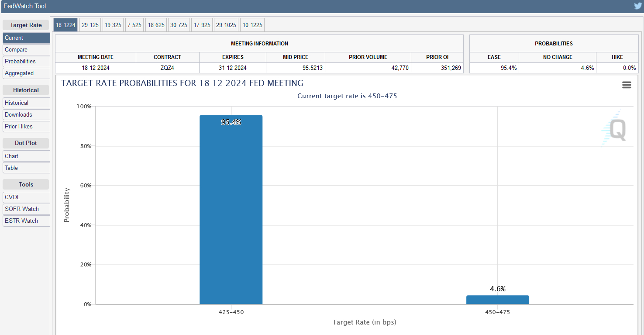This screenshot has height=335, width=644.
Task: Select the 7 525 meeting tab
Action: [x=134, y=25]
